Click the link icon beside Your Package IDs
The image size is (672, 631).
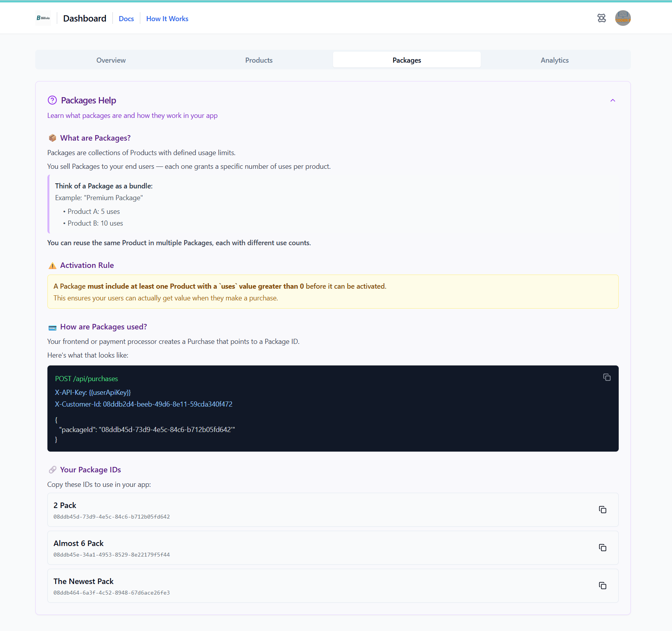(x=53, y=470)
